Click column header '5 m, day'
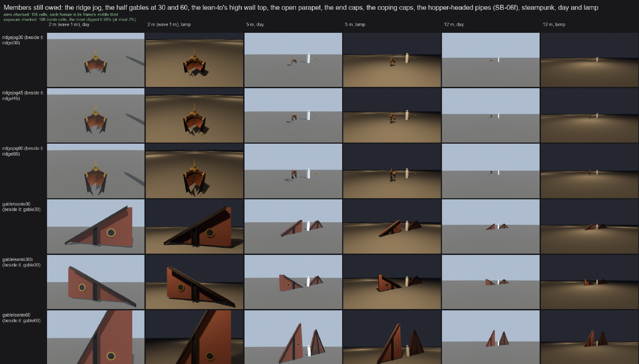The height and width of the screenshot is (364, 639). click(255, 24)
